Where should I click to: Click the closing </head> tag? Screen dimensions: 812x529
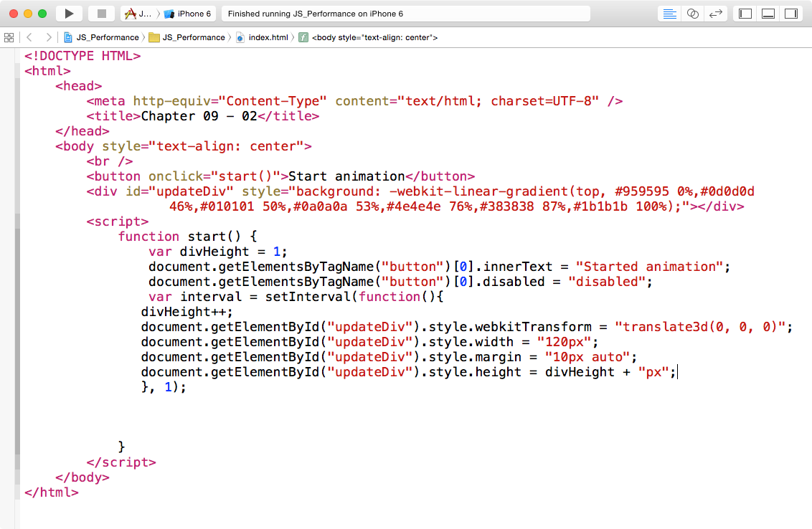point(82,131)
